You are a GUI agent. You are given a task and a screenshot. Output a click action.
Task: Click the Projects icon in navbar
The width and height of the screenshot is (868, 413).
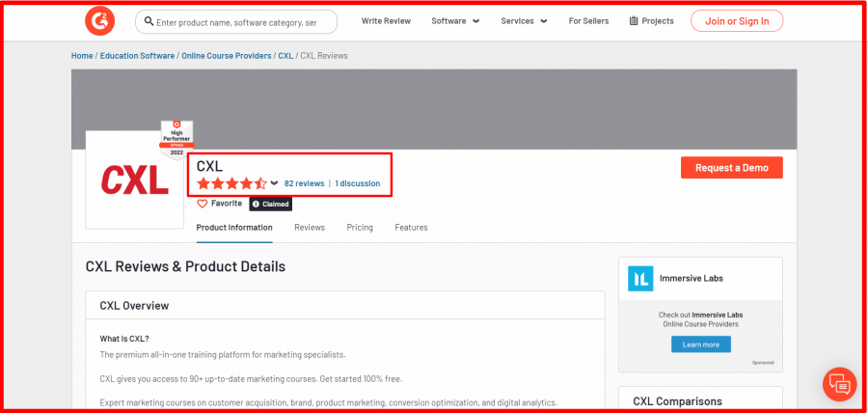634,21
